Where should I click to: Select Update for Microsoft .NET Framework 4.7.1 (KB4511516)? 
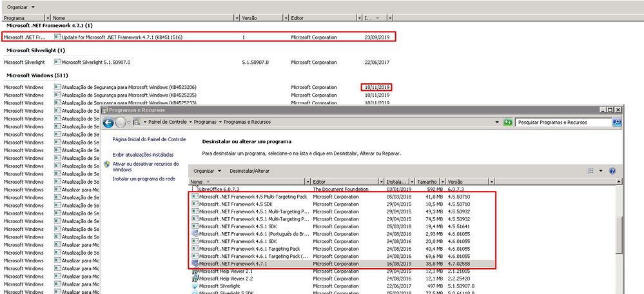[x=122, y=37]
